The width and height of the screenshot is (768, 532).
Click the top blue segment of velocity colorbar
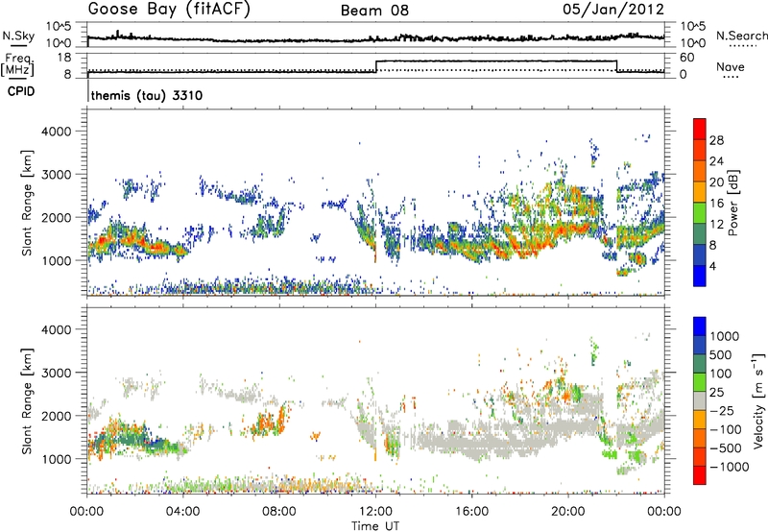coord(700,326)
